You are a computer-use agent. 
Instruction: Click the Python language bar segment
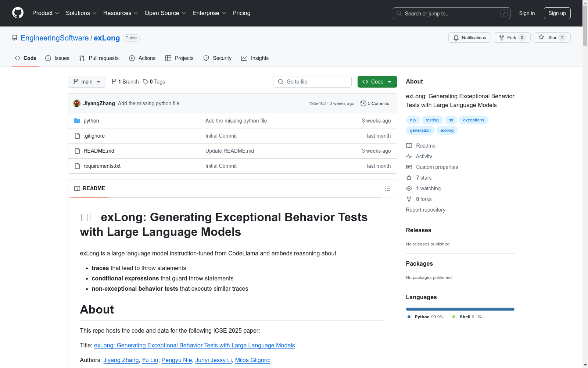[x=460, y=309]
